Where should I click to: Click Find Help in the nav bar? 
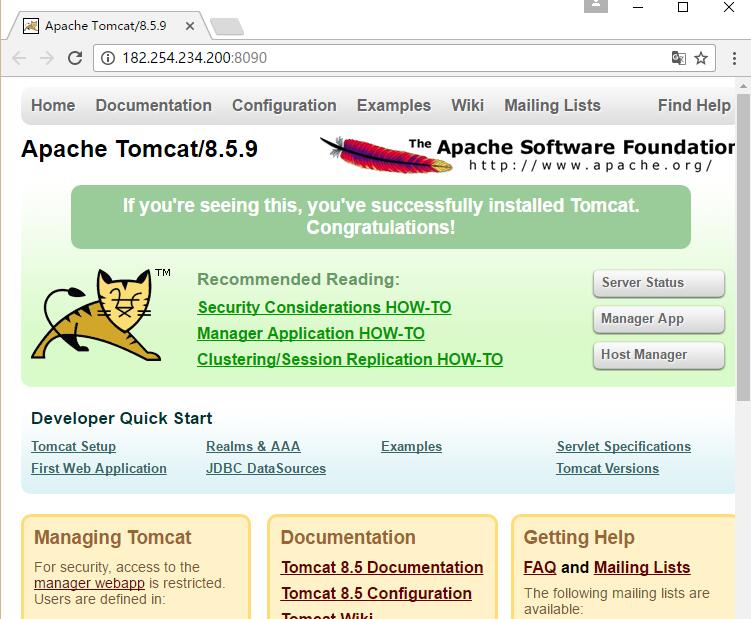coord(694,105)
